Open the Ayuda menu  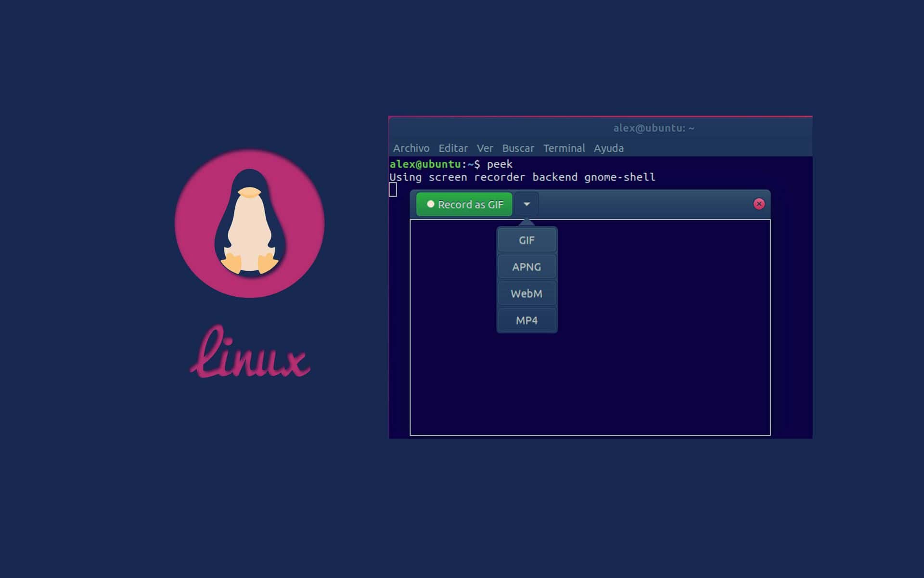click(x=608, y=148)
